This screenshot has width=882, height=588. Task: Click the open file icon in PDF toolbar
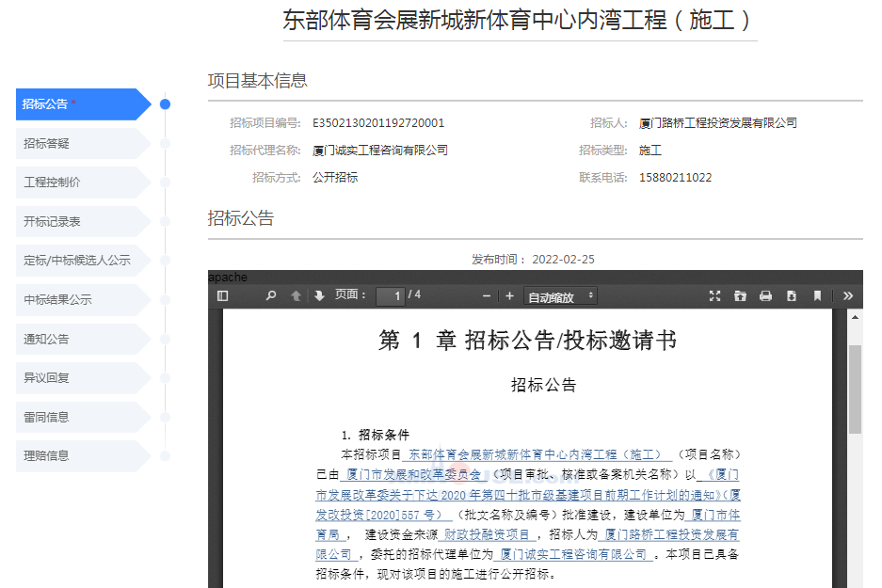pyautogui.click(x=740, y=296)
